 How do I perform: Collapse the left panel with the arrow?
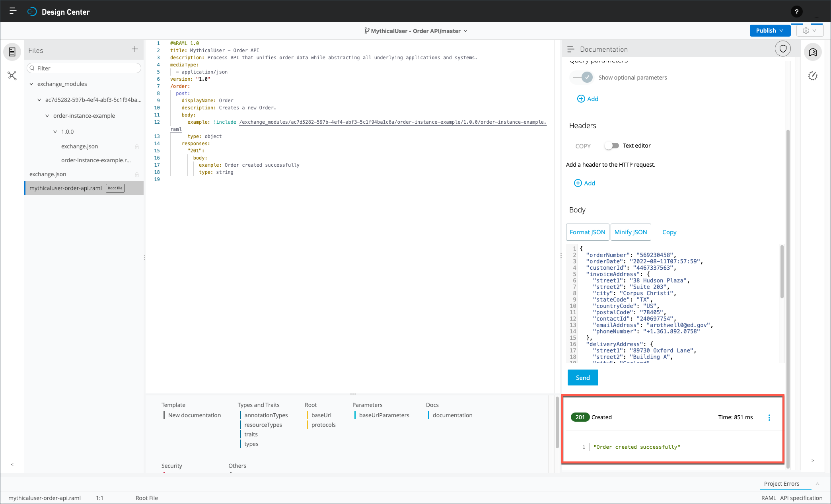pyautogui.click(x=12, y=464)
